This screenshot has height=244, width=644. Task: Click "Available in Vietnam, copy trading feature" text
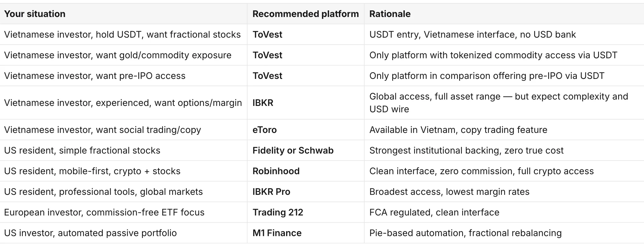click(x=458, y=130)
